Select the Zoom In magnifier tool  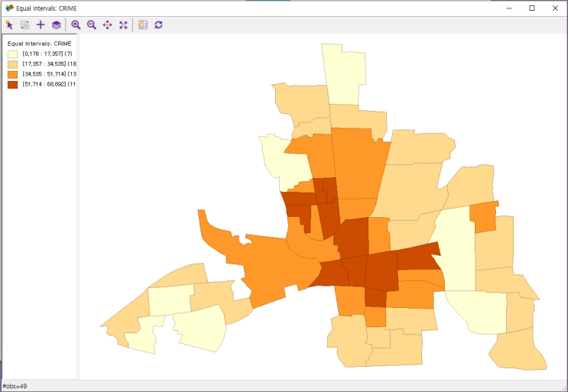pyautogui.click(x=76, y=25)
